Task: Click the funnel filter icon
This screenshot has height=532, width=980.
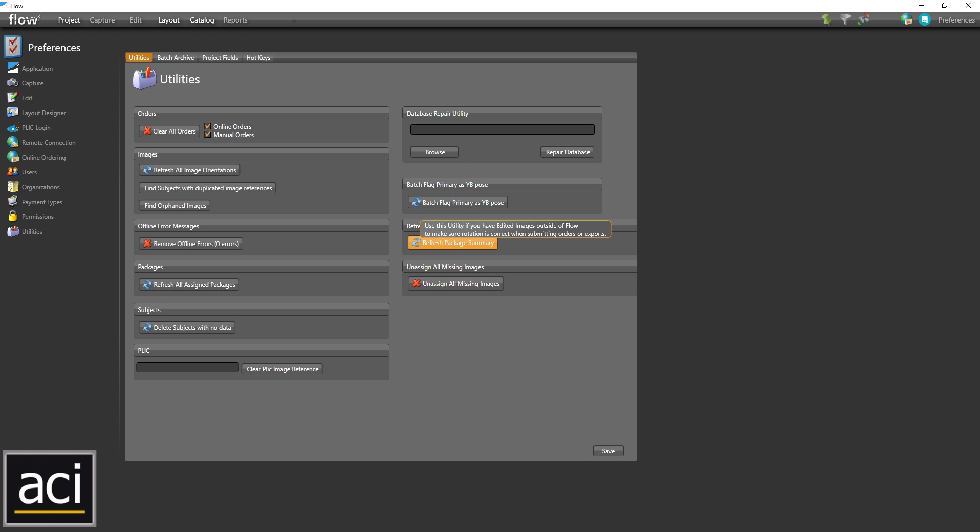Action: pos(845,19)
